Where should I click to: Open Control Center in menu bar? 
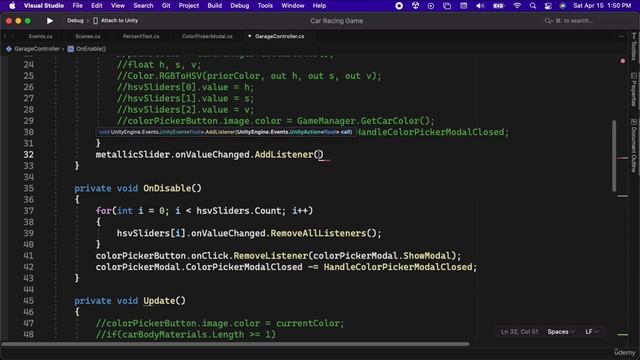[548, 6]
